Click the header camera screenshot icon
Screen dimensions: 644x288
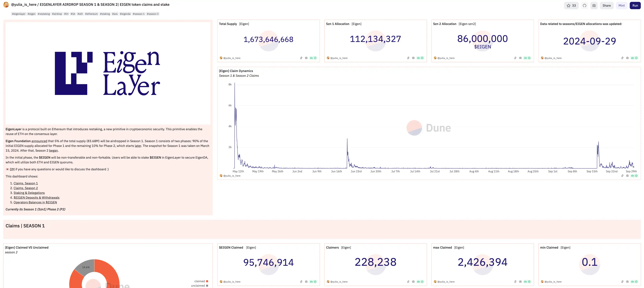tap(594, 5)
